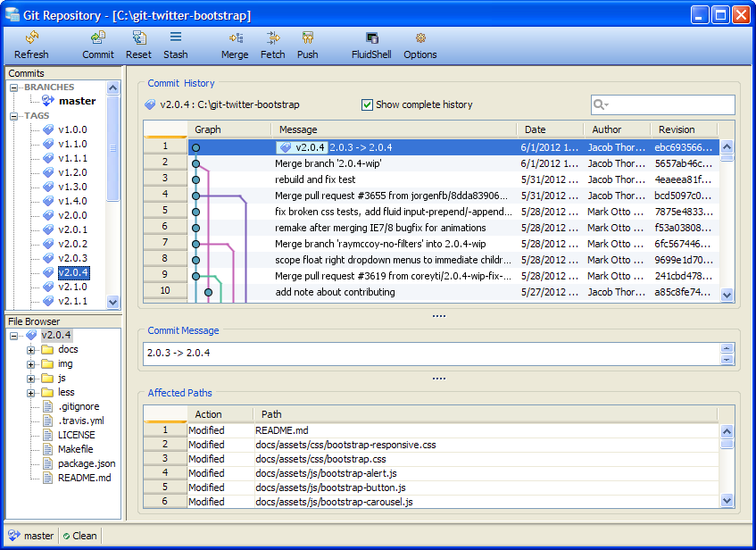Click the Commit Message scroll-down arrow

727,360
